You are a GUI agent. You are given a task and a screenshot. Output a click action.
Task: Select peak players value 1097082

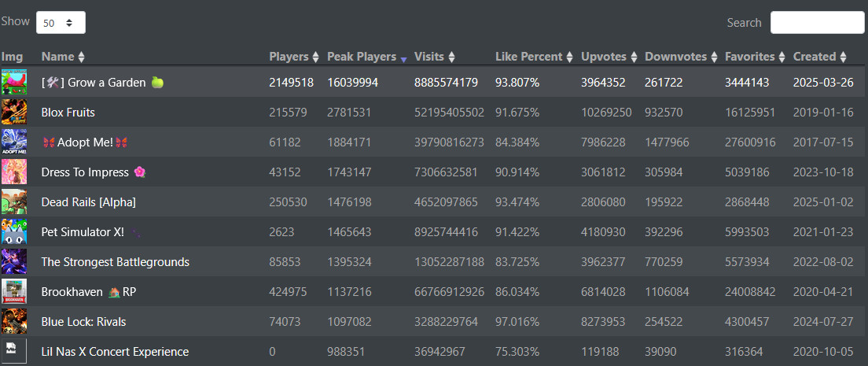[x=349, y=322]
